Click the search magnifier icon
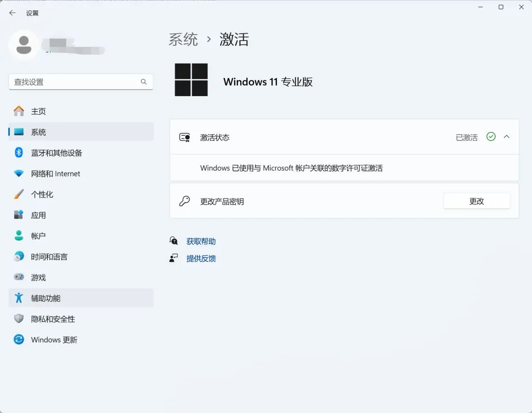This screenshot has height=413, width=532. [143, 82]
